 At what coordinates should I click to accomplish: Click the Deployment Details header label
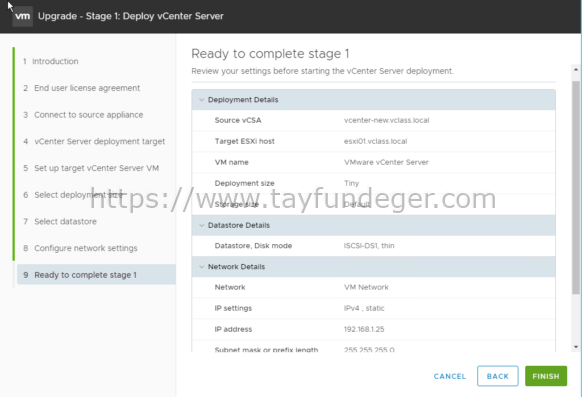click(x=243, y=100)
